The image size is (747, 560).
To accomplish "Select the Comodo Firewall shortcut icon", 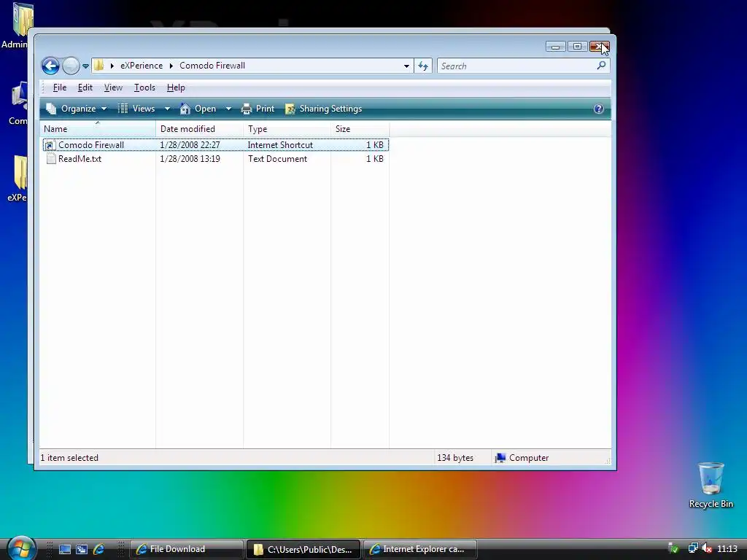I will coord(50,145).
